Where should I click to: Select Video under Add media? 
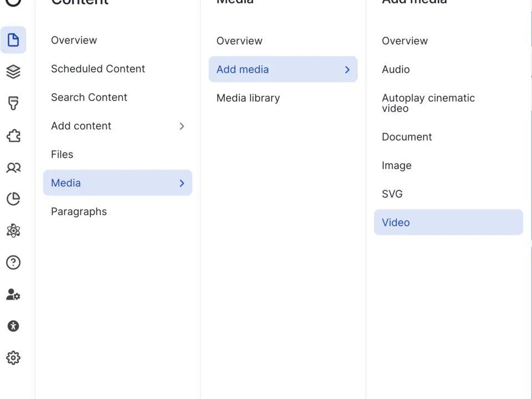396,222
